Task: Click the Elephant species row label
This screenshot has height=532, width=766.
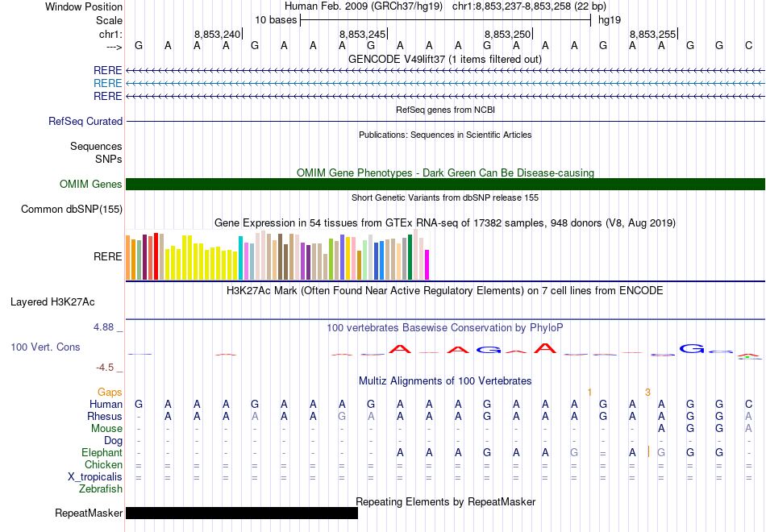Action: click(102, 453)
